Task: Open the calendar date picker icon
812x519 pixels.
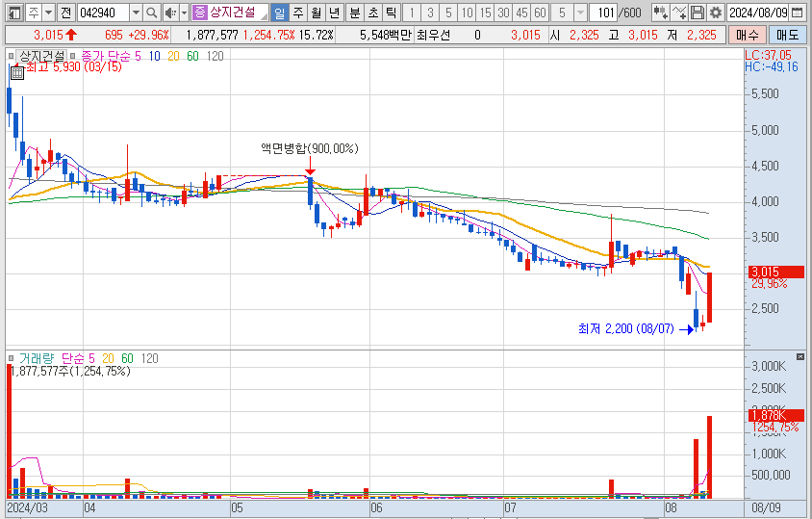Action: coord(798,13)
